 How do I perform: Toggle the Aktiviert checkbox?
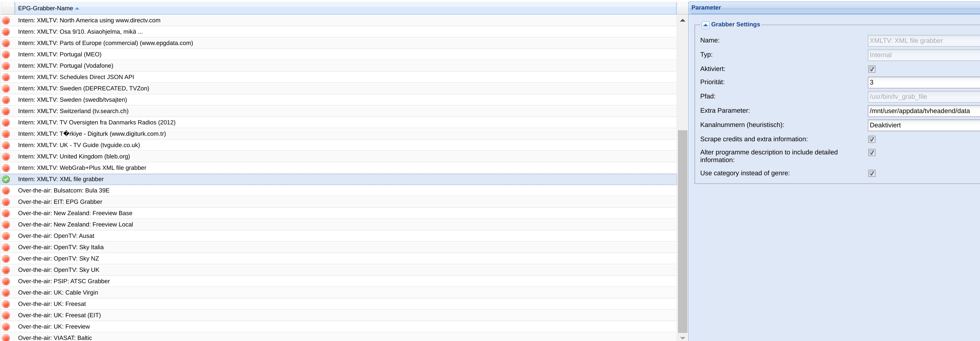[x=871, y=69]
